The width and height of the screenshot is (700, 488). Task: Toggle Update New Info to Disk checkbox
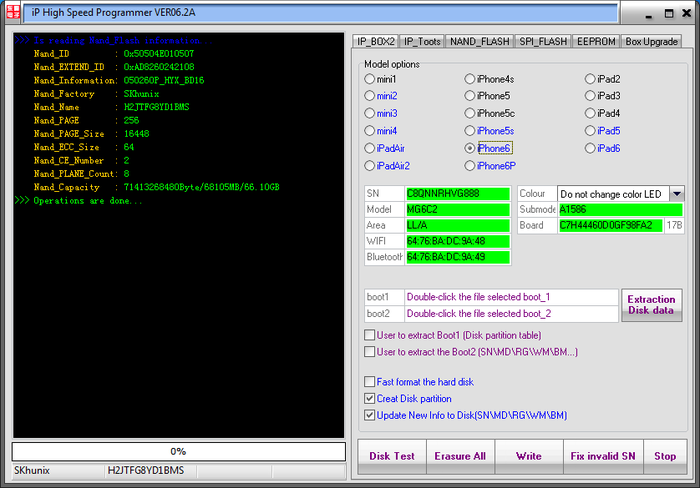[371, 415]
